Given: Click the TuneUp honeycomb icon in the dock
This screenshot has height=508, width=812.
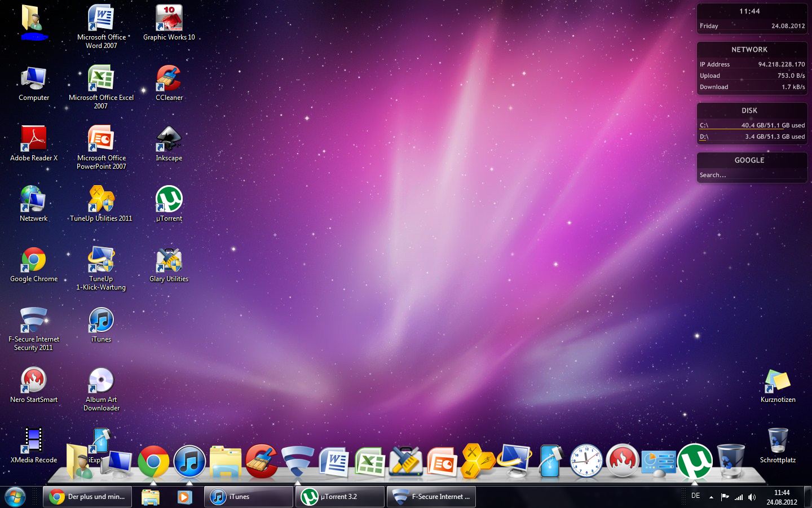Looking at the screenshot, I should click(478, 461).
